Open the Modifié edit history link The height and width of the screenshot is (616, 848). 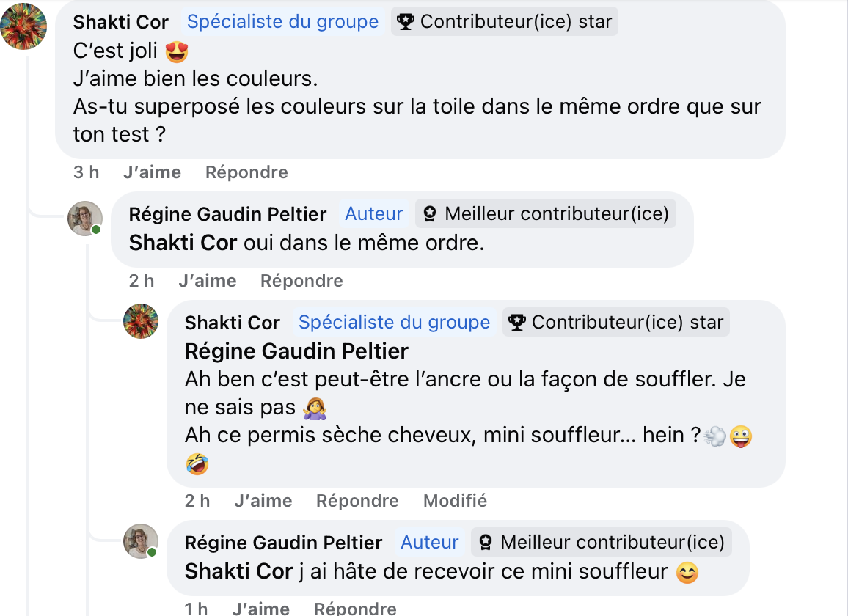(x=455, y=501)
